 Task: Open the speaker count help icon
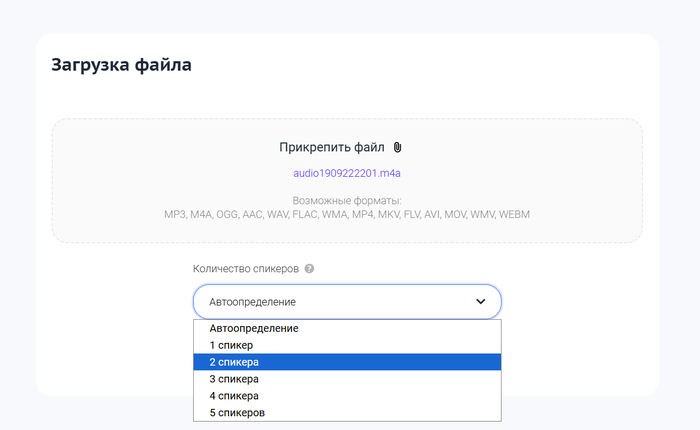coord(309,269)
